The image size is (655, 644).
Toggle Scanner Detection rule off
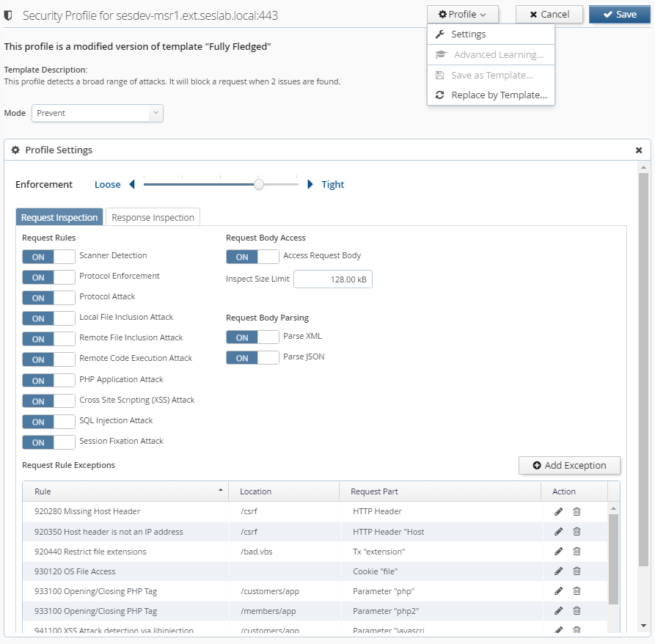[48, 257]
